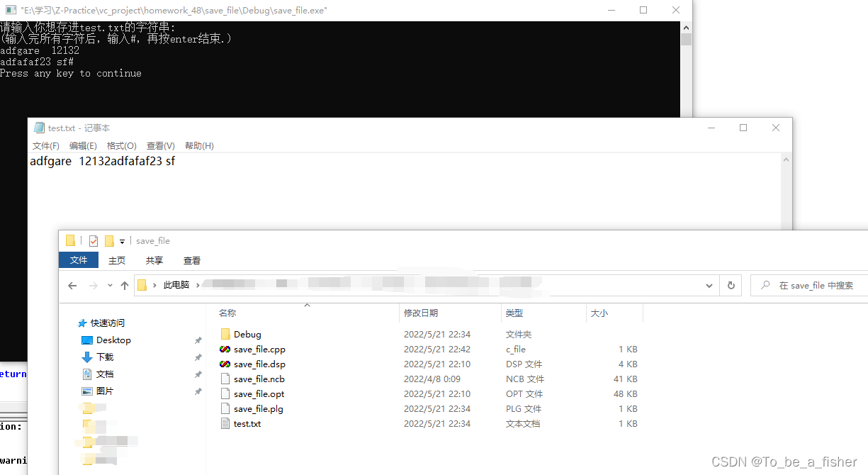Open recent locations dropdown beside navigation arrows
868x475 pixels.
click(x=110, y=285)
